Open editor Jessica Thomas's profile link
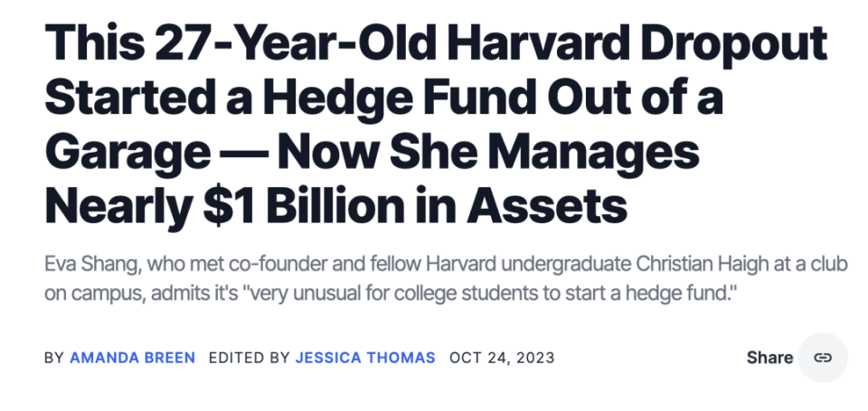 point(365,358)
